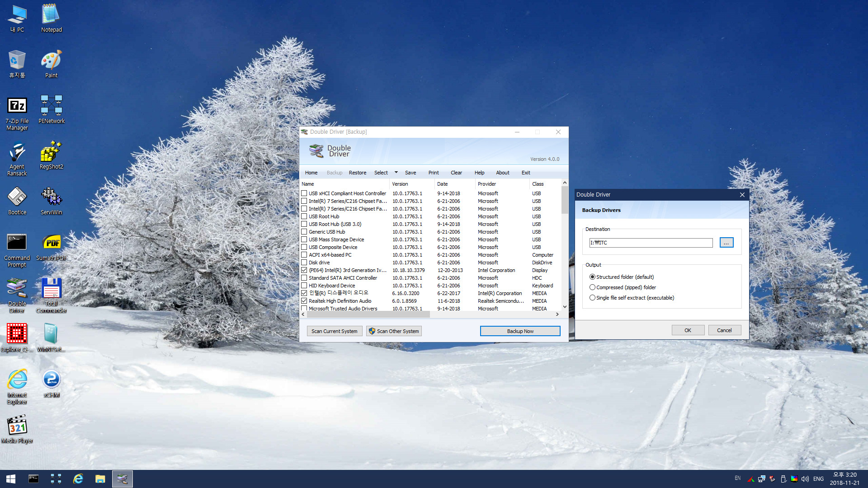Click Save in the menu bar
The height and width of the screenshot is (488, 868).
[x=410, y=173]
